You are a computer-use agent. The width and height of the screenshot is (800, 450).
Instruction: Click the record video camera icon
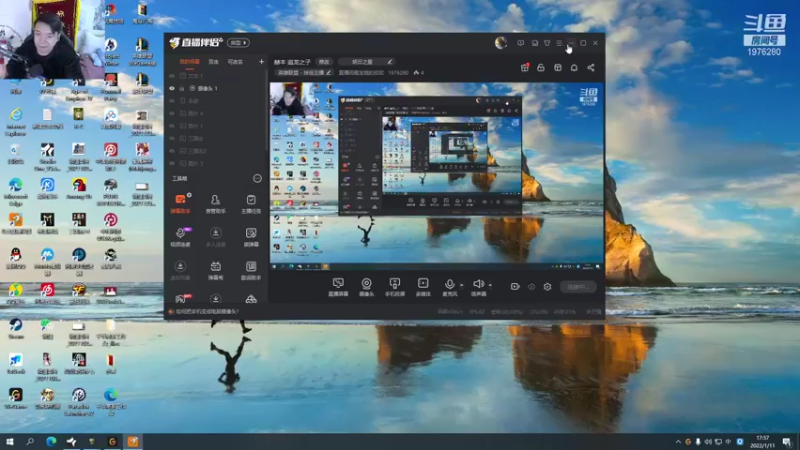pos(515,287)
